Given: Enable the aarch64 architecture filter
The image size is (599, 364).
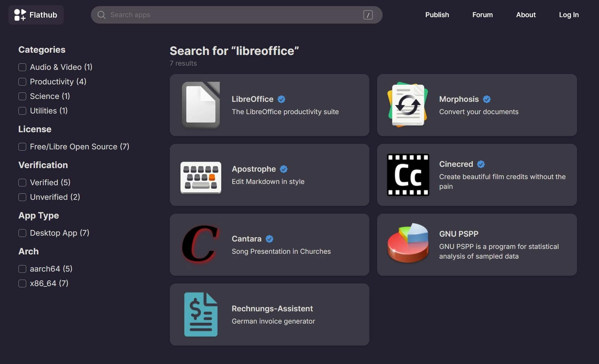Looking at the screenshot, I should click(22, 269).
